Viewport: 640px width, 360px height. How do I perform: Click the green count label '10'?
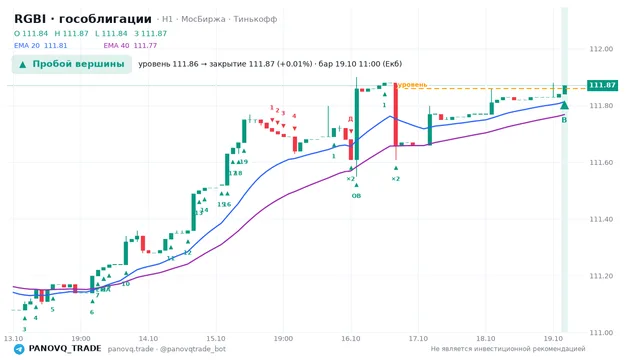pyautogui.click(x=126, y=284)
